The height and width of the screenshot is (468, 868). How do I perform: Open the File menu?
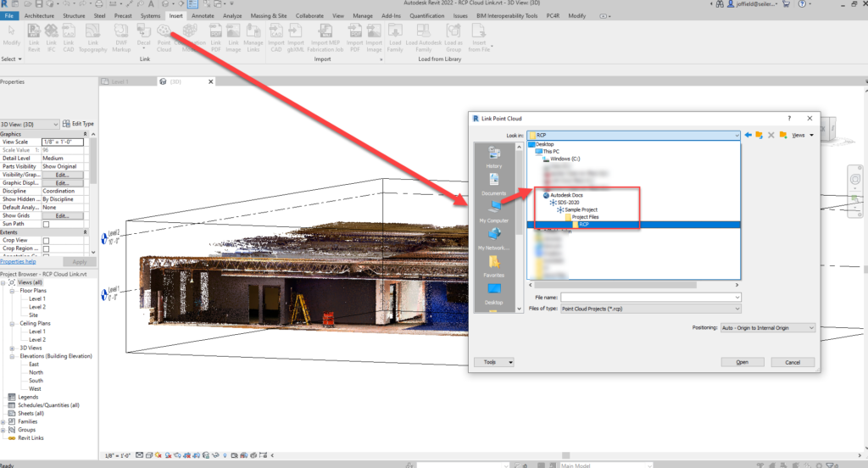click(x=9, y=16)
